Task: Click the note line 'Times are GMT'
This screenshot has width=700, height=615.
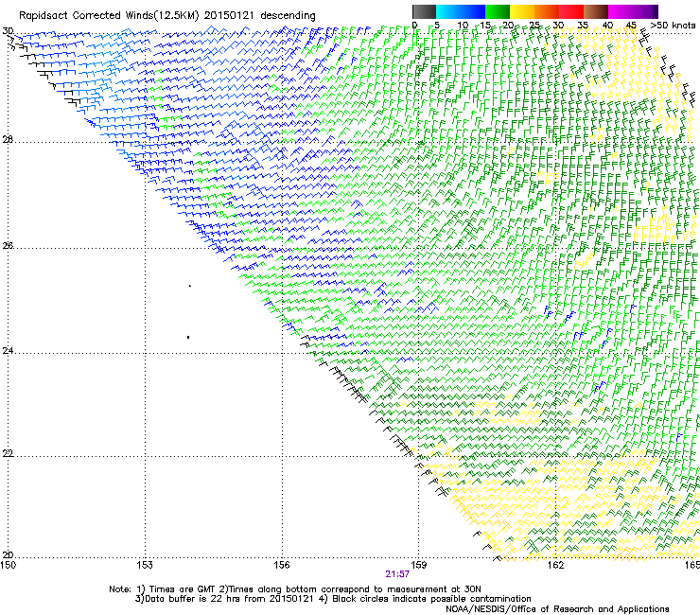Action: (x=182, y=589)
